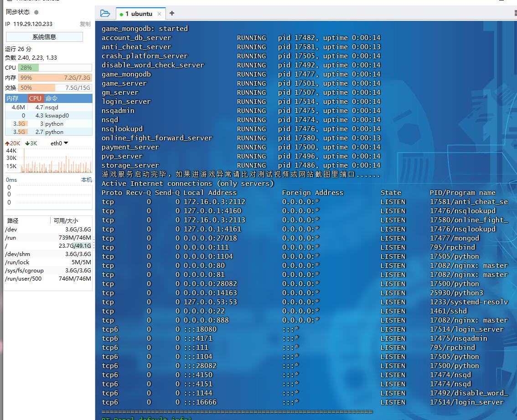
Task: Click the 运行 26 分 uptime text
Action: pos(18,49)
